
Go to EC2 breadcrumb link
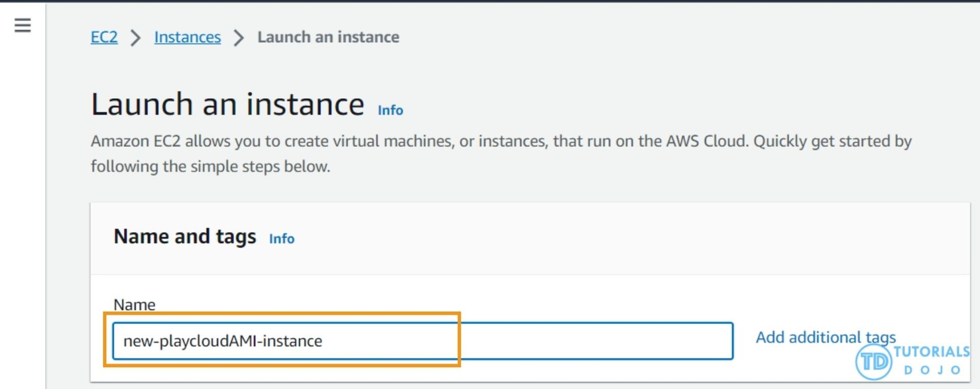[104, 37]
